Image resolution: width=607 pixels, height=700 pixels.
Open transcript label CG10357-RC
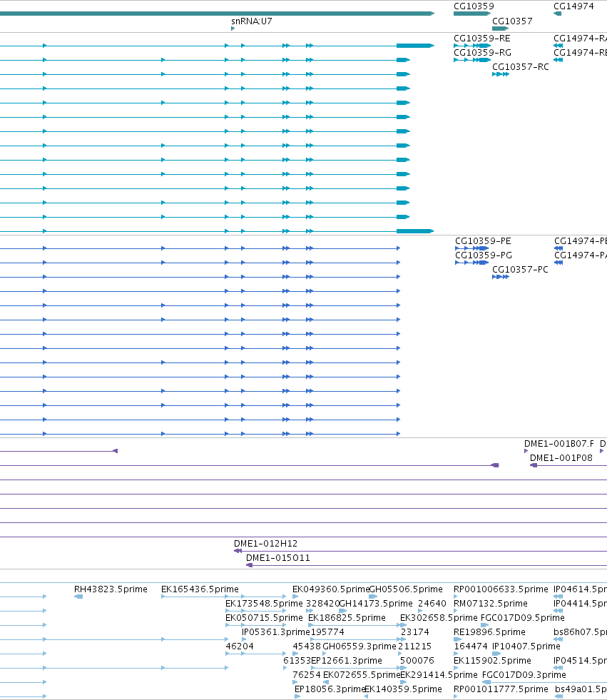(x=521, y=67)
